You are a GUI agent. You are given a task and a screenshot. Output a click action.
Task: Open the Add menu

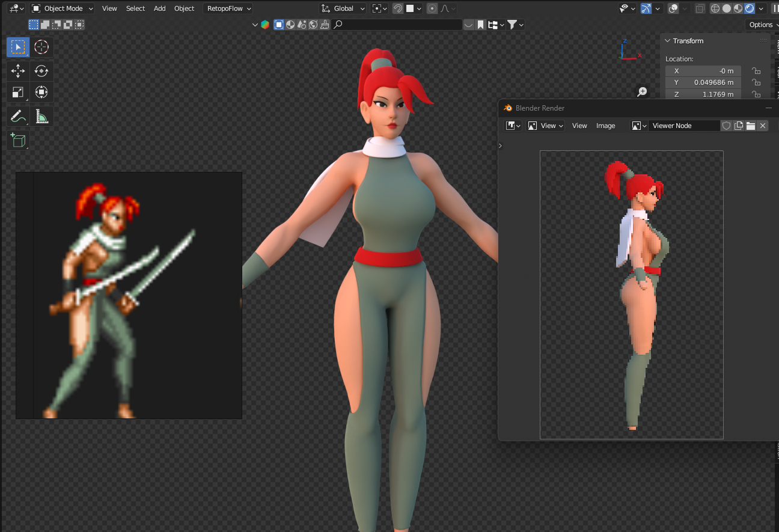[159, 8]
